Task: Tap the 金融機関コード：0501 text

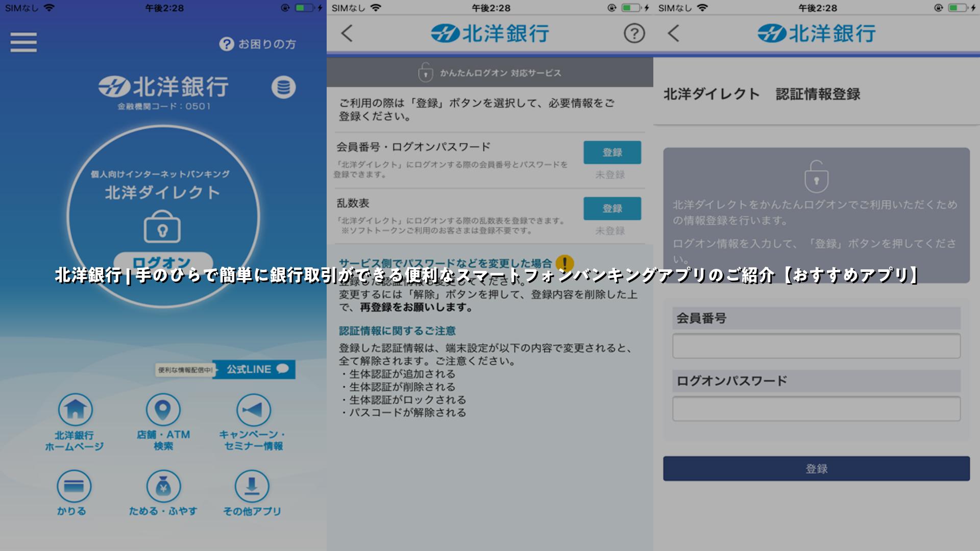Action: (164, 107)
